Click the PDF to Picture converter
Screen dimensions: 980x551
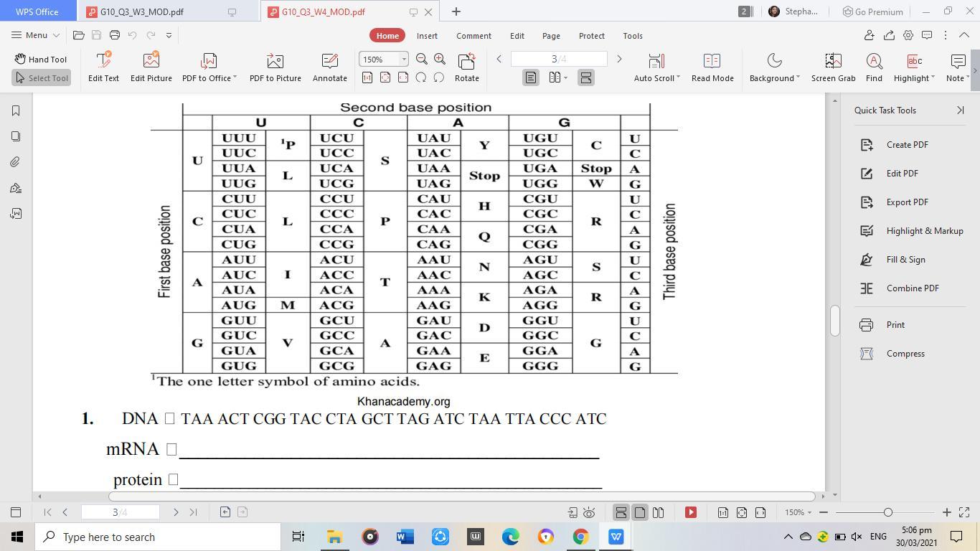pyautogui.click(x=275, y=67)
